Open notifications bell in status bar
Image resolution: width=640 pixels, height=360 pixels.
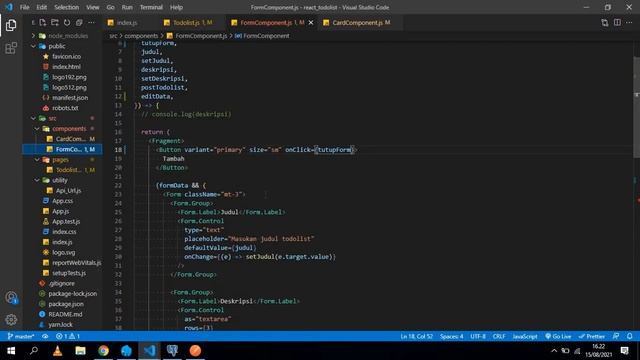(x=629, y=336)
